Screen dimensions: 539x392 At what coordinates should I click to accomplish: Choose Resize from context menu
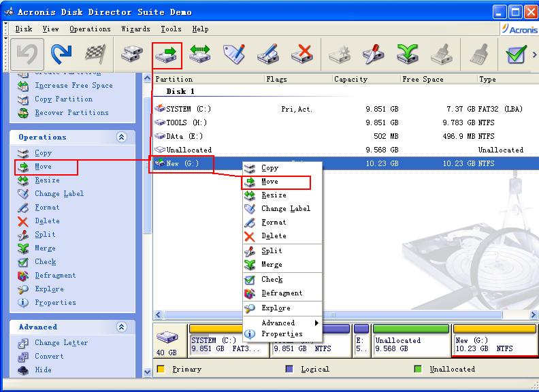pos(282,195)
